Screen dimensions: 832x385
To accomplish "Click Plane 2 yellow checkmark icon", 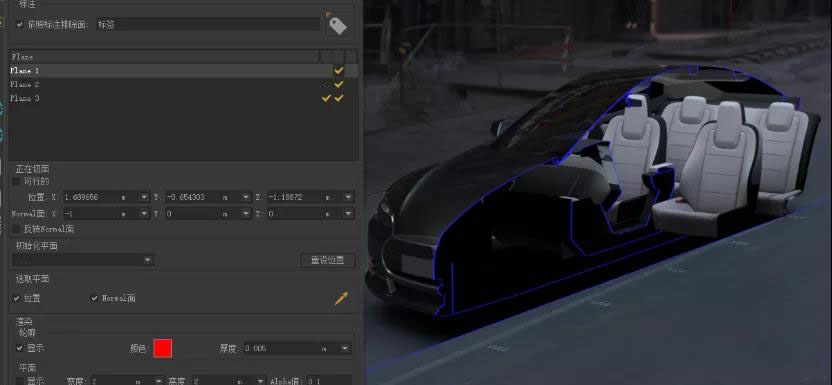I will [339, 84].
